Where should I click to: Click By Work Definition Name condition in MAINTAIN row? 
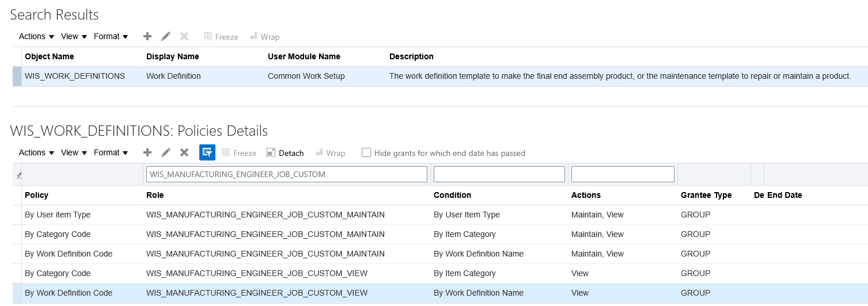pos(479,254)
